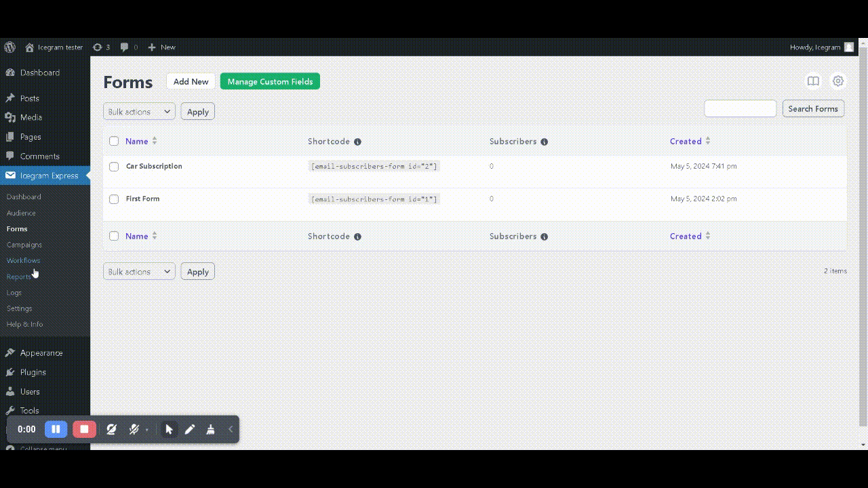This screenshot has height=488, width=868.
Task: Toggle select-all checkbox in table header
Action: (x=114, y=142)
